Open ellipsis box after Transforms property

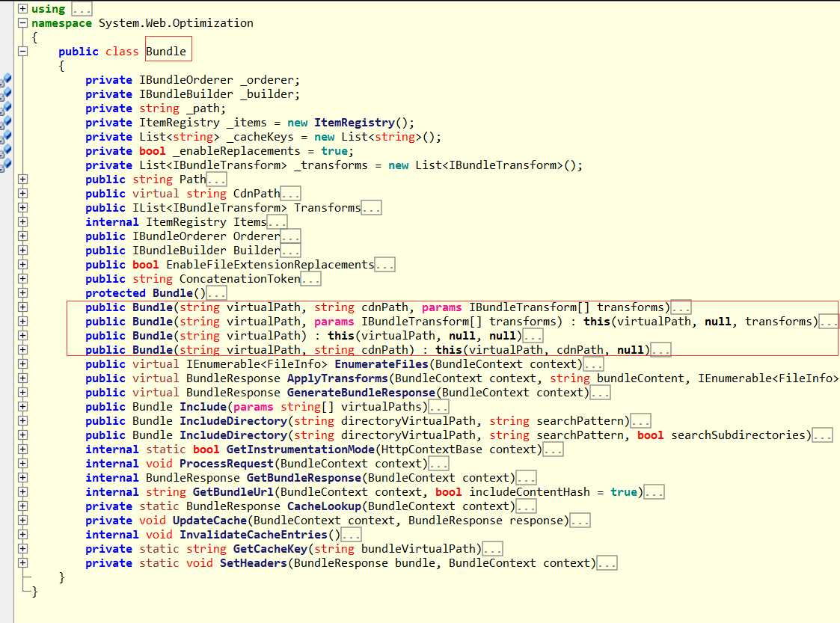tap(371, 208)
